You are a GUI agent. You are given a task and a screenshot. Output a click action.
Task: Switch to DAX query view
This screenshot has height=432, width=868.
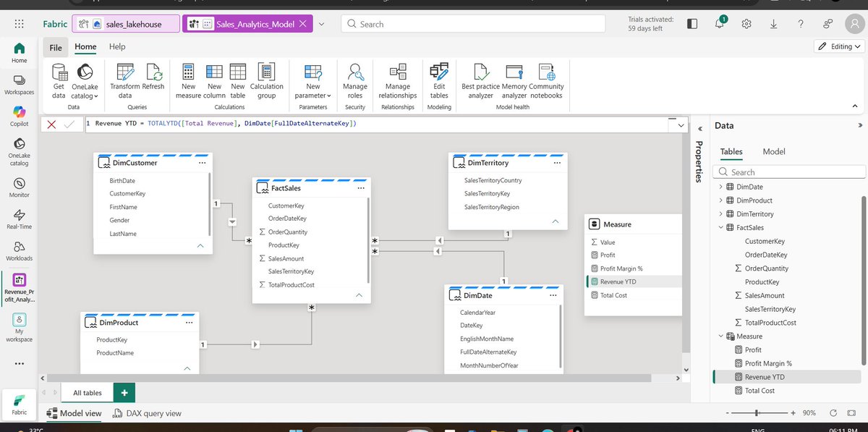click(148, 413)
